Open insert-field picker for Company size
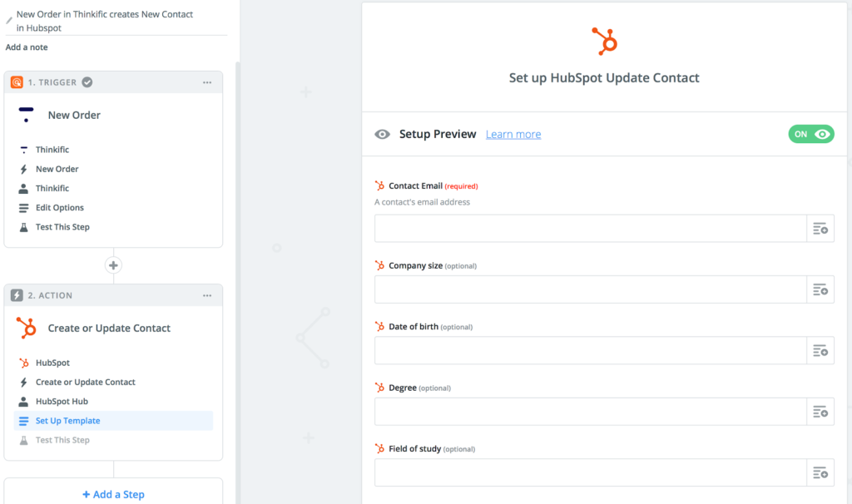This screenshot has width=852, height=504. [x=820, y=289]
